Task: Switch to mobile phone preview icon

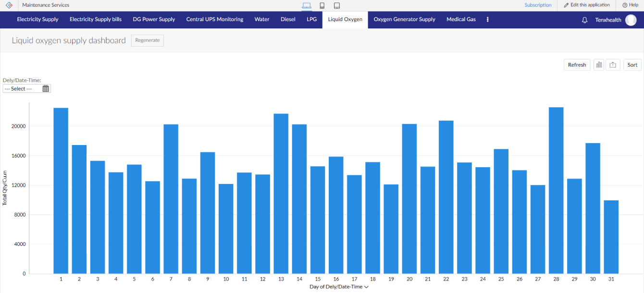Action: pyautogui.click(x=322, y=5)
